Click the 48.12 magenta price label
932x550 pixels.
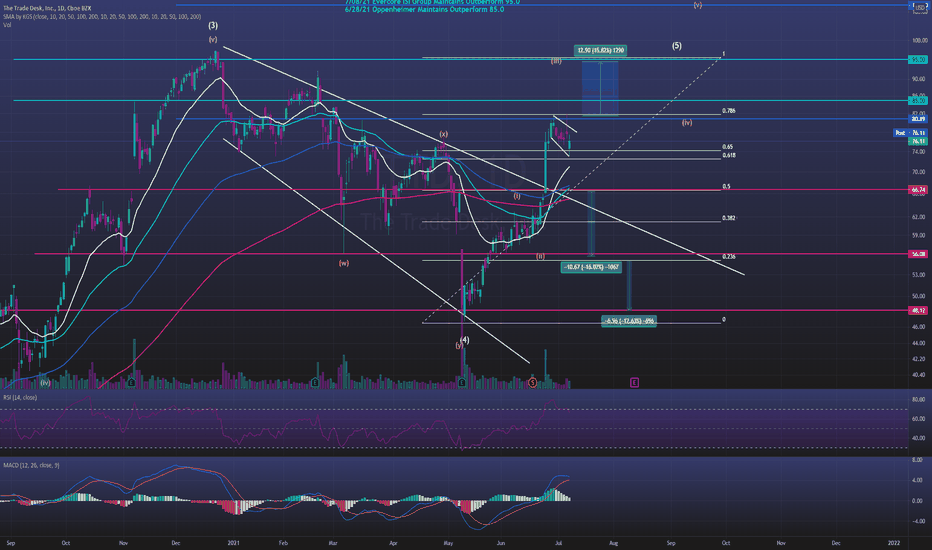tap(918, 310)
